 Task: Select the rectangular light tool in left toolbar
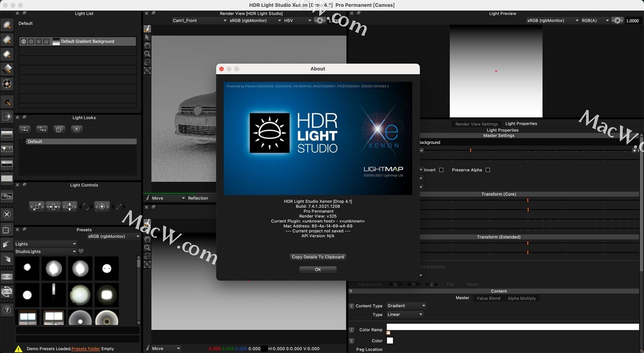(7, 40)
